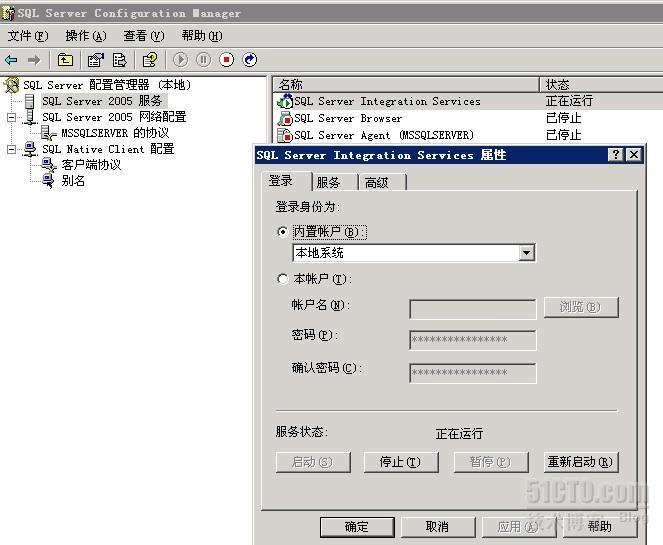The image size is (663, 545).
Task: Select 别名 in the tree
Action: pos(73,181)
